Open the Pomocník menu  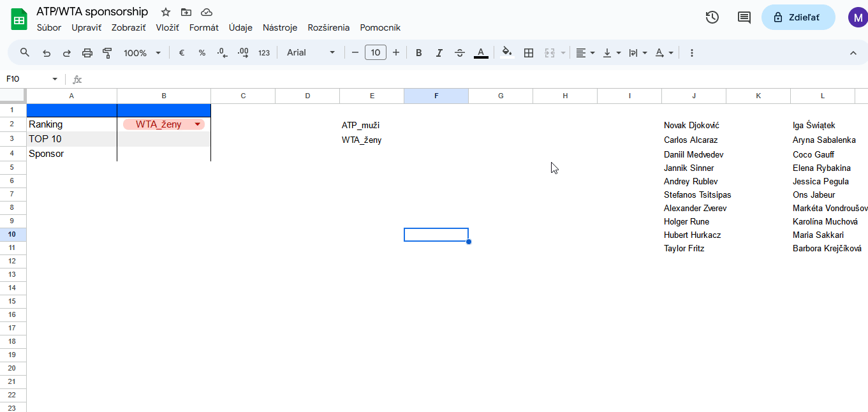coord(380,27)
